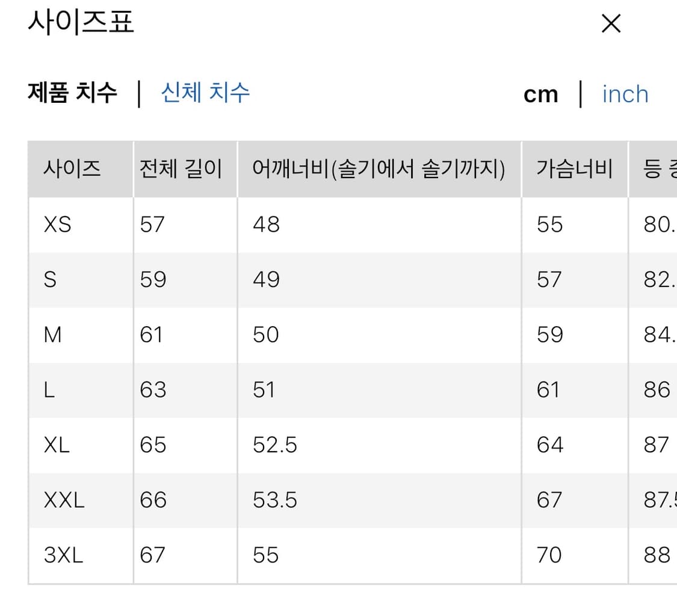Click the XL size label

pos(56,445)
